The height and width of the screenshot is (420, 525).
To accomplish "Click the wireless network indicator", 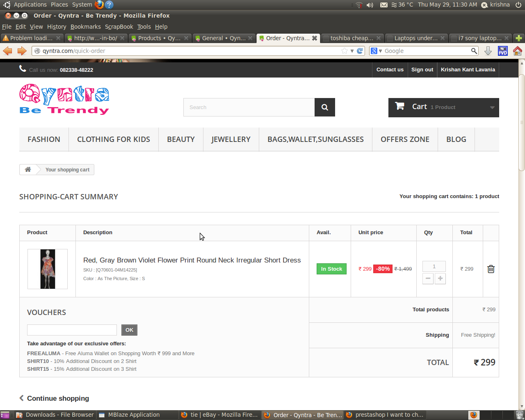I will (x=359, y=5).
